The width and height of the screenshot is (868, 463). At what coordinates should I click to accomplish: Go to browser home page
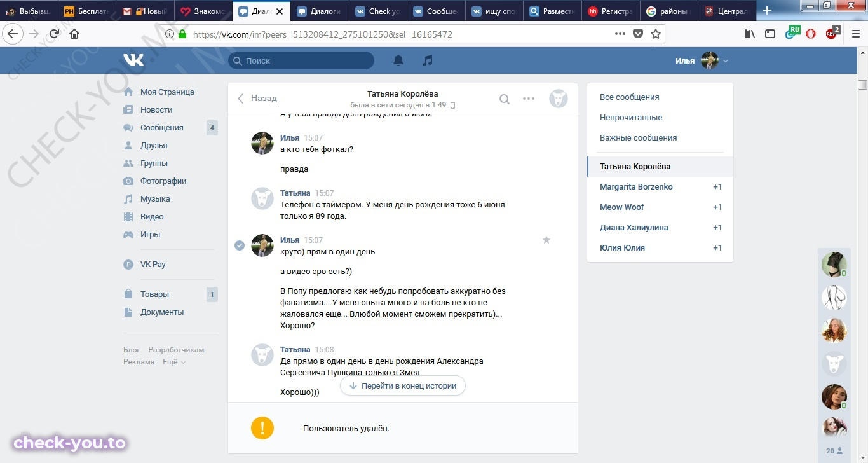[x=74, y=34]
